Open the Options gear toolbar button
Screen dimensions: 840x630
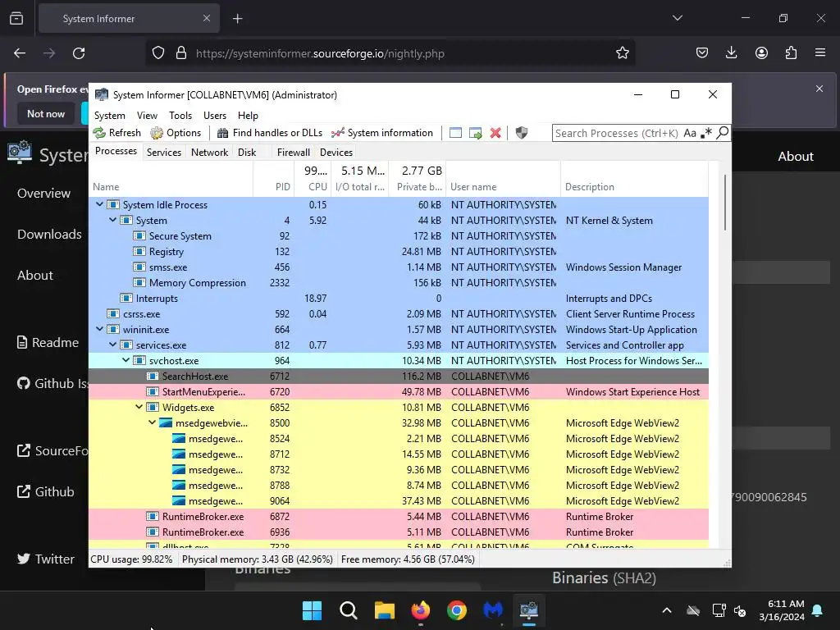(176, 133)
